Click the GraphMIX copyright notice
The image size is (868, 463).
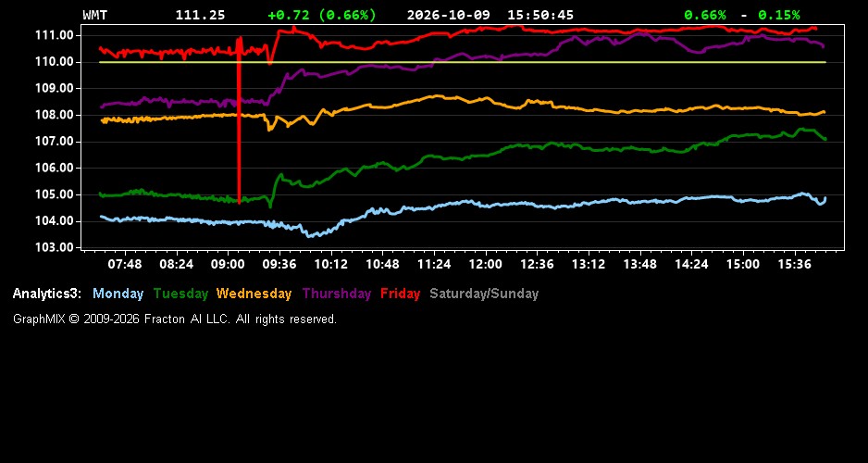pos(175,319)
